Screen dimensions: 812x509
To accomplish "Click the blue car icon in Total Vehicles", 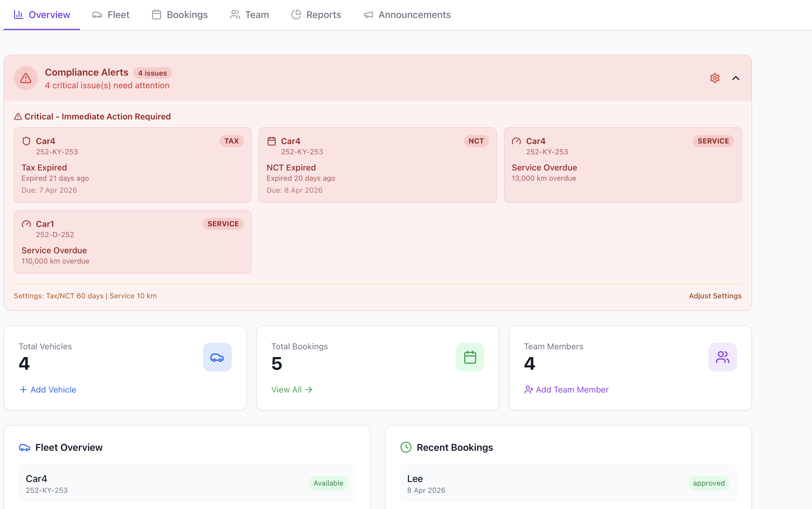I will point(217,357).
